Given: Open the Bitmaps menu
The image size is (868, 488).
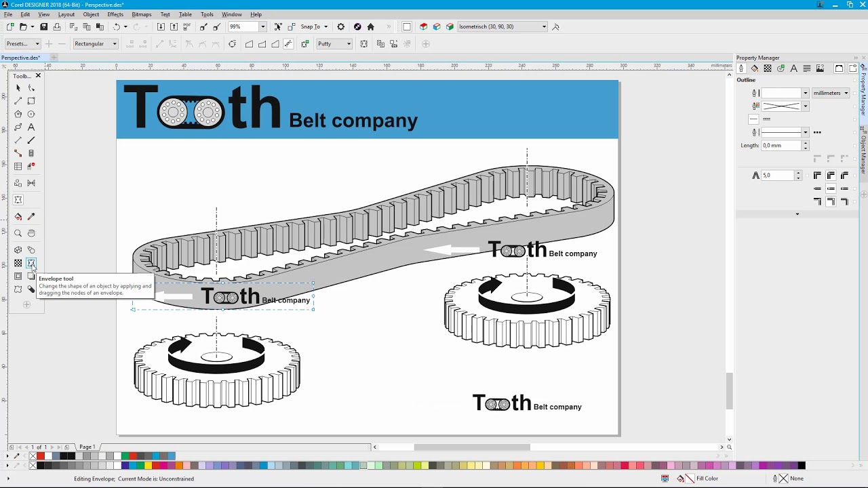Looking at the screenshot, I should [142, 14].
